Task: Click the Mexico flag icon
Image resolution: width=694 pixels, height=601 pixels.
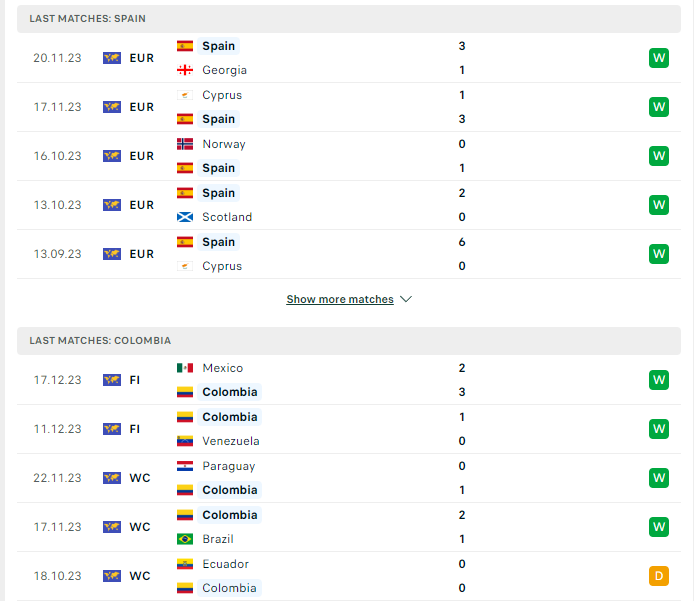Action: click(x=185, y=368)
